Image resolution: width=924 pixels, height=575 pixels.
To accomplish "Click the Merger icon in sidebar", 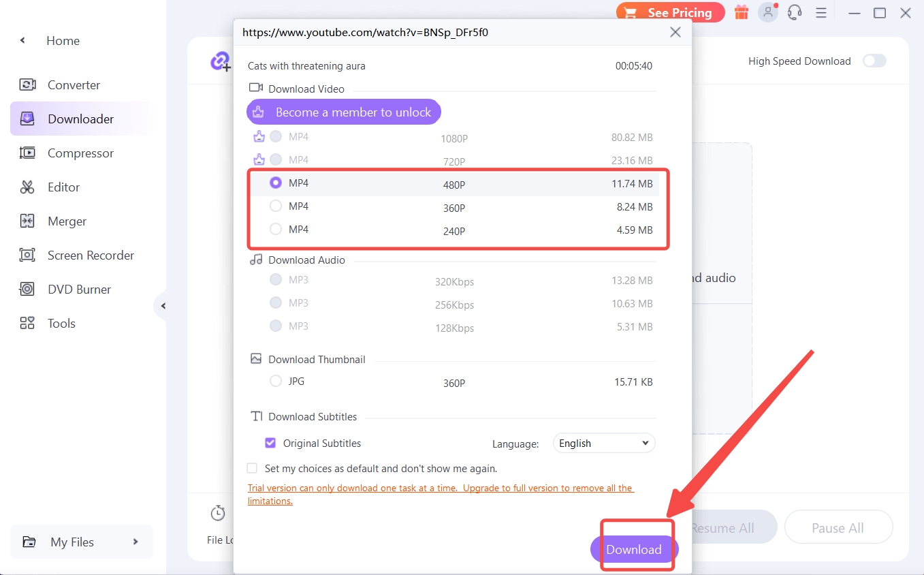I will (27, 221).
